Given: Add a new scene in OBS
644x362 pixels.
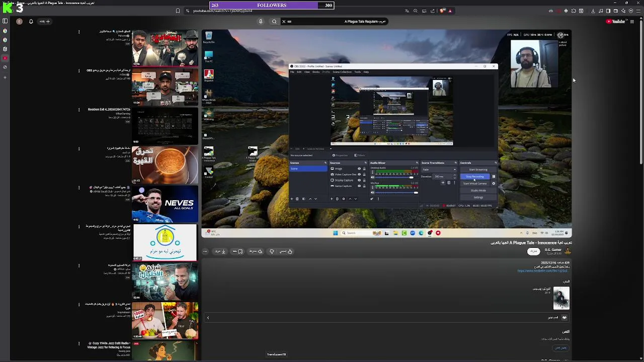Looking at the screenshot, I should point(292,199).
